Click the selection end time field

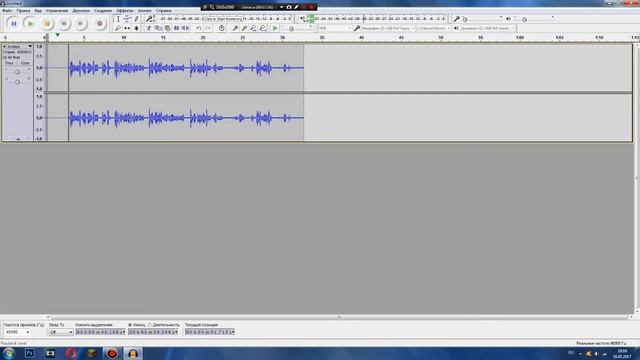153,332
